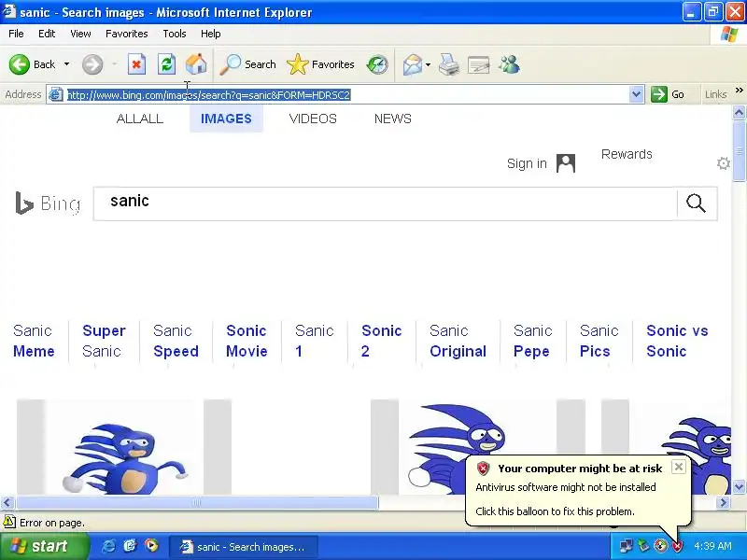Click the Windows start button
The width and height of the screenshot is (747, 560).
point(44,546)
